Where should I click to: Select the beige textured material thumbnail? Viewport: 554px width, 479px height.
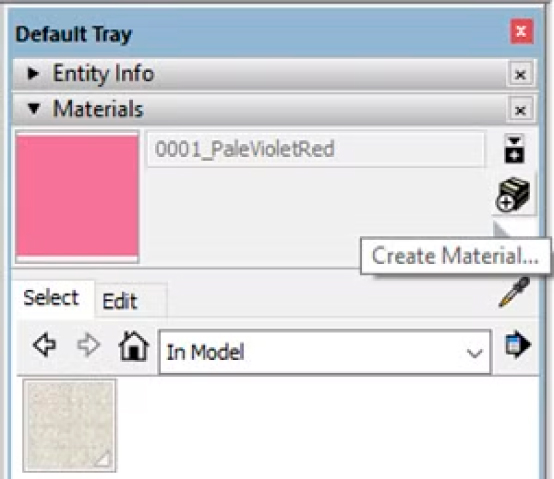tap(69, 425)
